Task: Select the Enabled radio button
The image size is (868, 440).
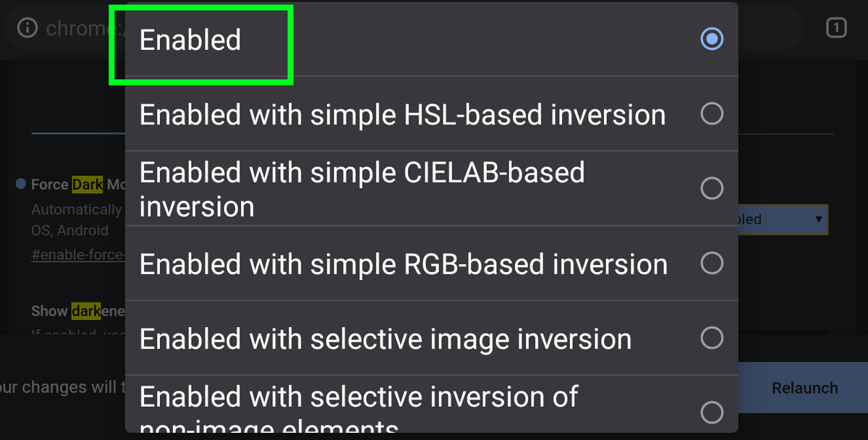Action: coord(712,40)
